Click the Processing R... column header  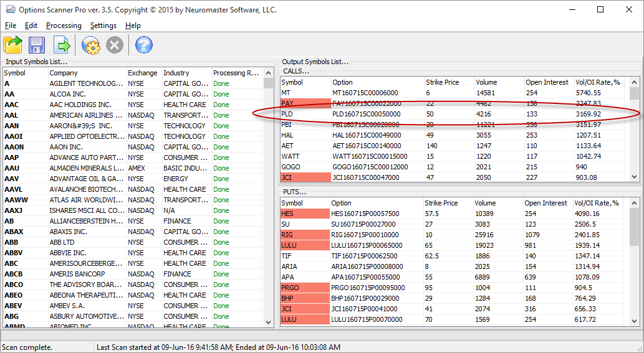[237, 73]
